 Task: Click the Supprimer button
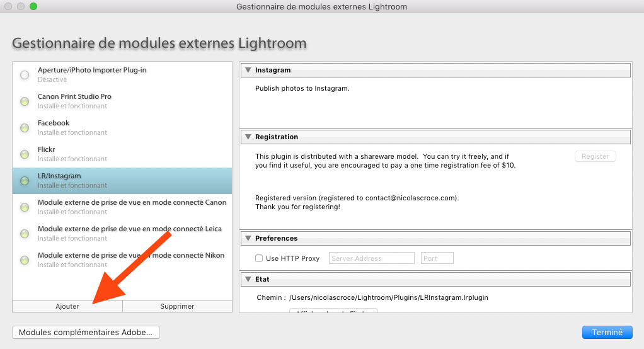click(x=177, y=306)
